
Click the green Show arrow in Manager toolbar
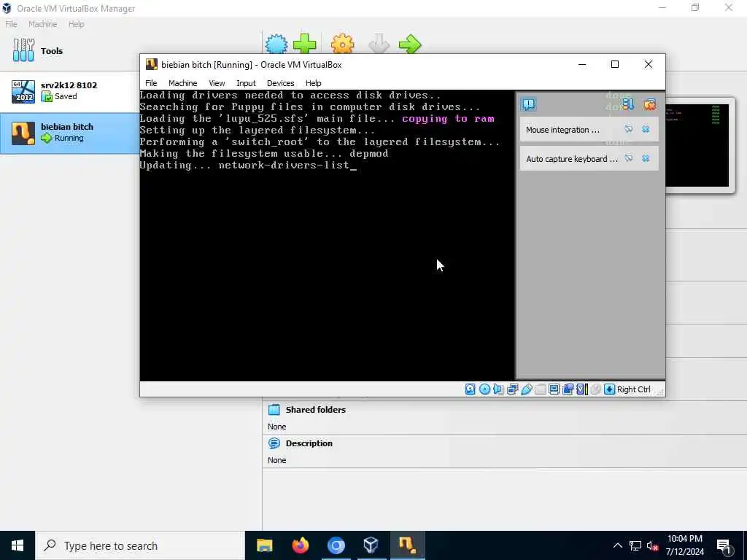tap(410, 44)
